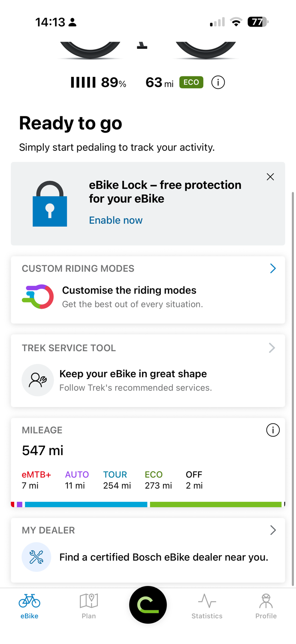Screen dimensions: 296x644
Task: Tap the blue TOUR mileage bar segment
Action: (x=86, y=504)
